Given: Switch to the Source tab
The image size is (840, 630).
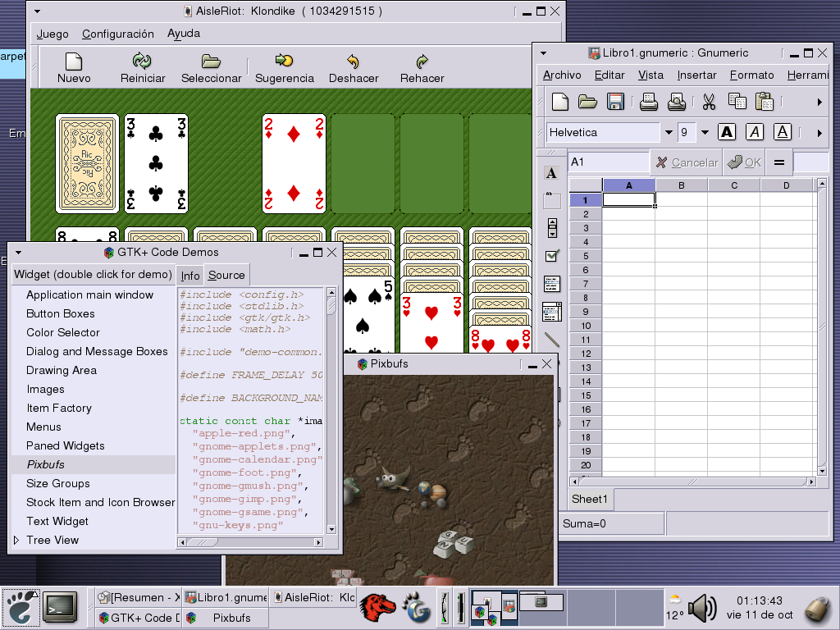Looking at the screenshot, I should click(x=226, y=275).
